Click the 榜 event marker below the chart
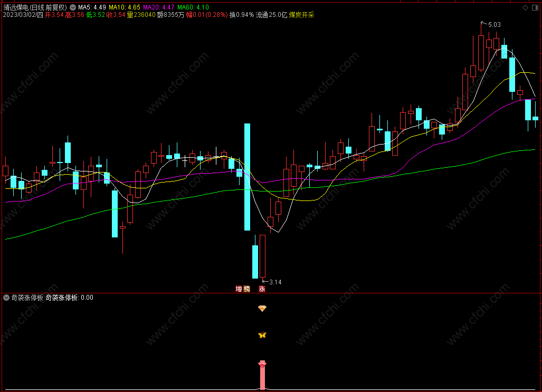542x392 pixels. coord(246,289)
